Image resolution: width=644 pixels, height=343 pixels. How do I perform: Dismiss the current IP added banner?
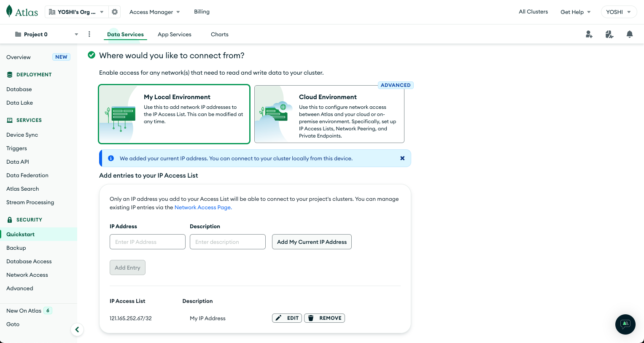pos(402,158)
